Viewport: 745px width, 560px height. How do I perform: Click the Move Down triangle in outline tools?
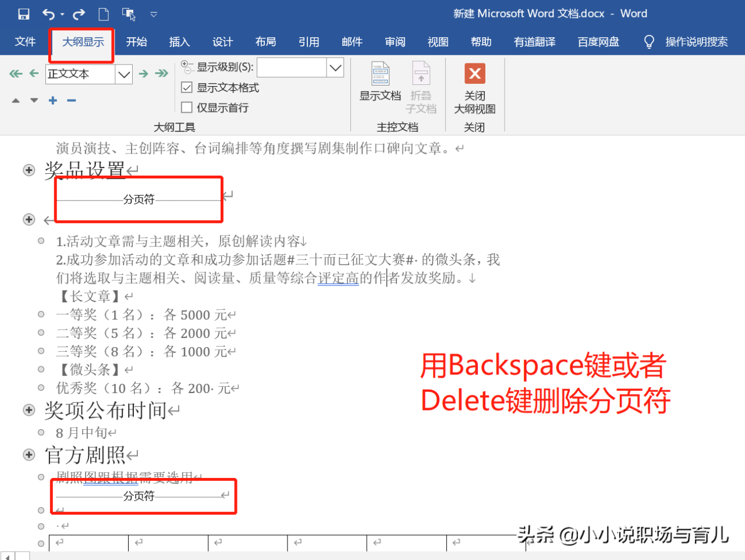tap(34, 101)
